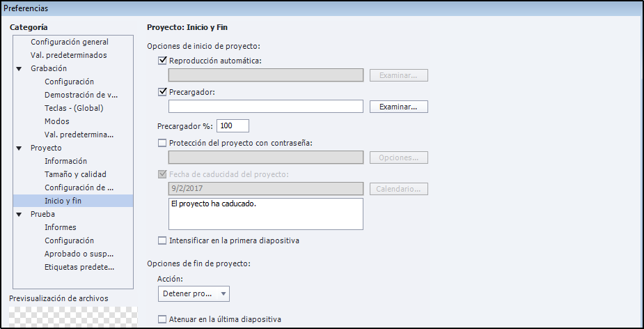Image resolution: width=644 pixels, height=329 pixels.
Task: Click the Examinar button beside the Precargador field
Action: tap(398, 107)
